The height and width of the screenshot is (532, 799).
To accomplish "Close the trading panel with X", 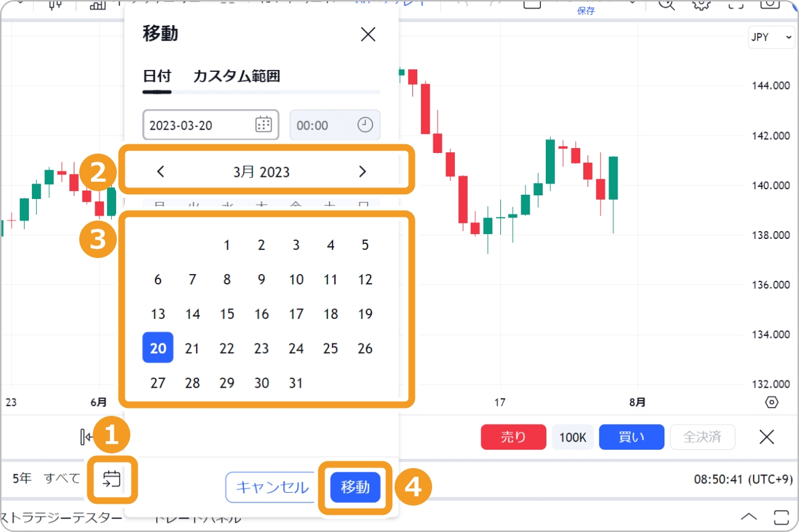I will coord(766,437).
